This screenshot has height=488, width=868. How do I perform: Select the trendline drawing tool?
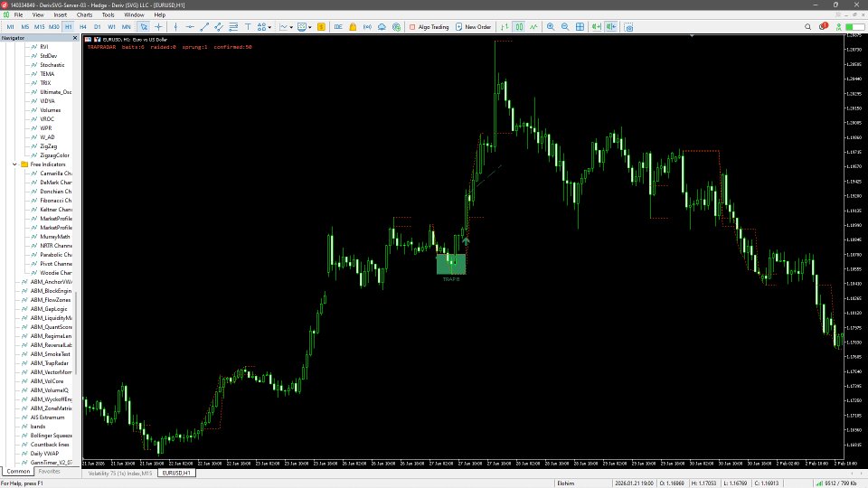[204, 26]
